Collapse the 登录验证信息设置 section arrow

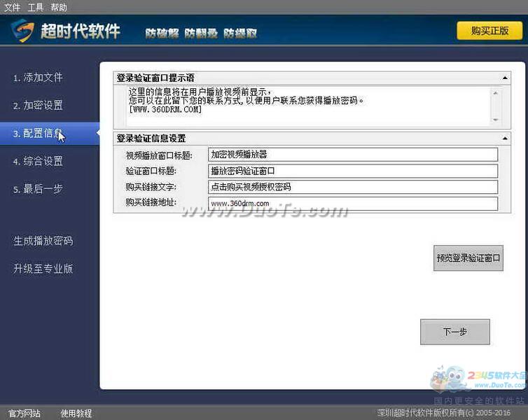505,139
